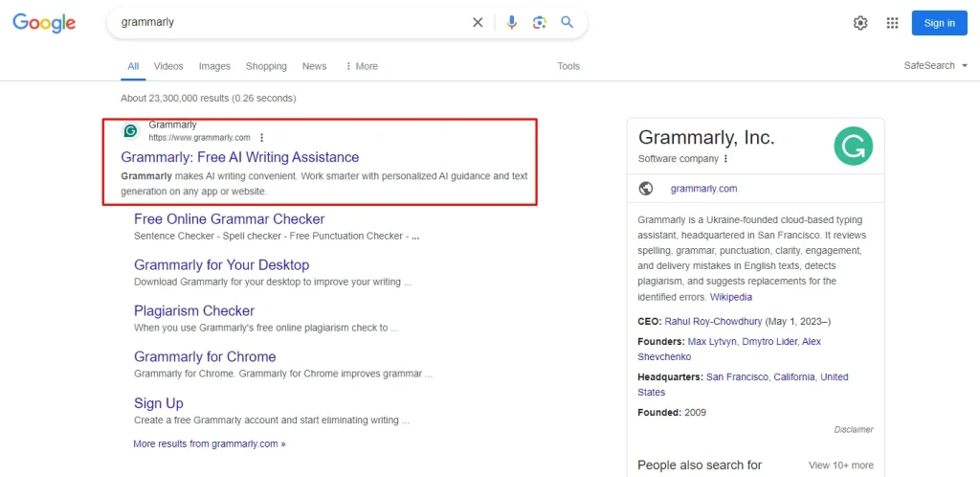Click the Sign in button
This screenshot has width=980, height=477.
tap(940, 23)
